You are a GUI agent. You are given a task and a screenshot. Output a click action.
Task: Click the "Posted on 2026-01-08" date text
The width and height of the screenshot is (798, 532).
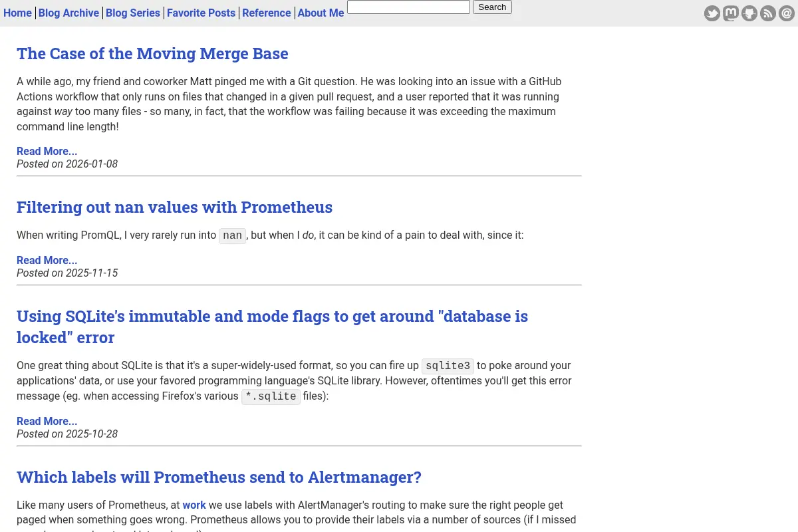coord(67,164)
